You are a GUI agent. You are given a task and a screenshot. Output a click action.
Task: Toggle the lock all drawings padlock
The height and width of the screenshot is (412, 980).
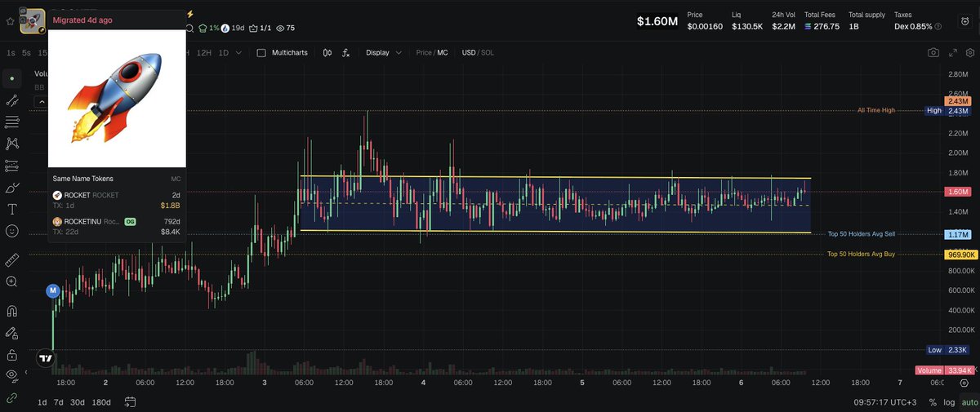pos(11,355)
